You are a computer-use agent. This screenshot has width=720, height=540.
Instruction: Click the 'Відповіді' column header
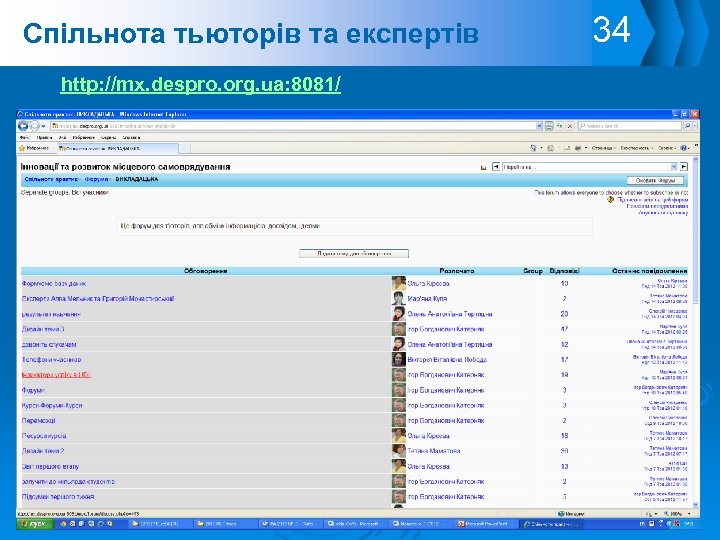(x=564, y=271)
